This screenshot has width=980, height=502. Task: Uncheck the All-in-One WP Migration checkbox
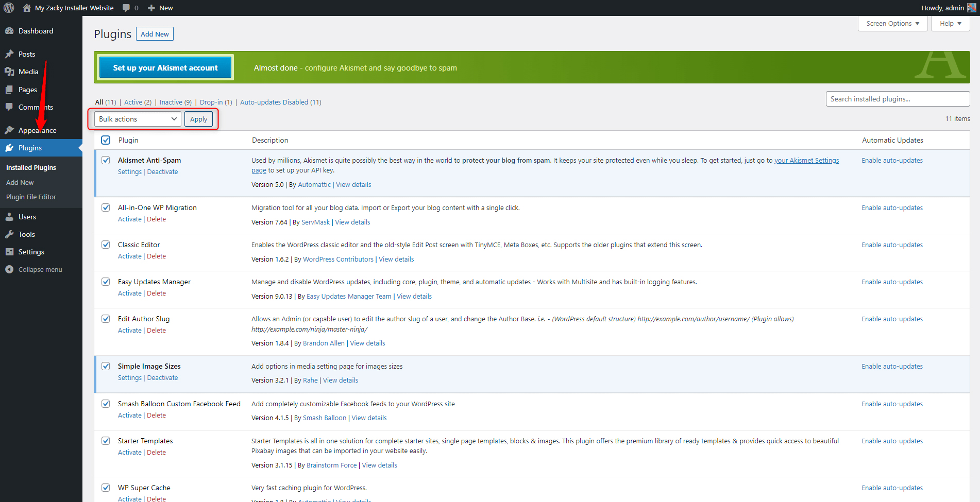click(x=106, y=207)
